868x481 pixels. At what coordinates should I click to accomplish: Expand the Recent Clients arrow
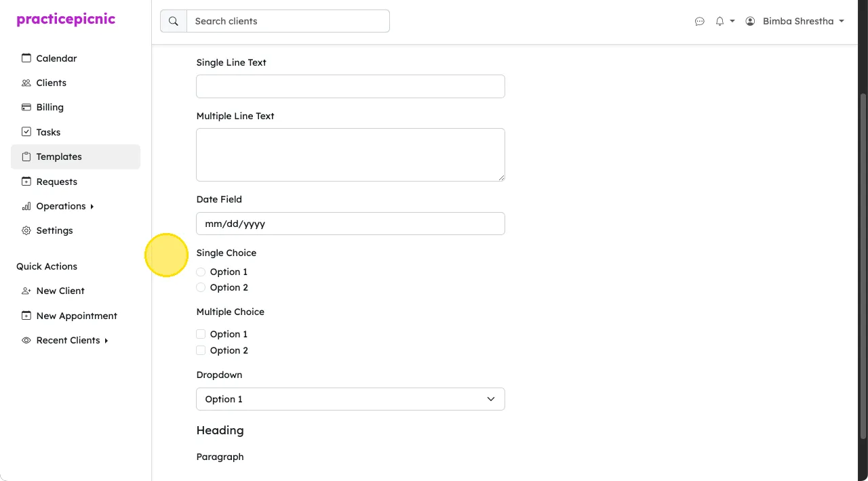[106, 341]
